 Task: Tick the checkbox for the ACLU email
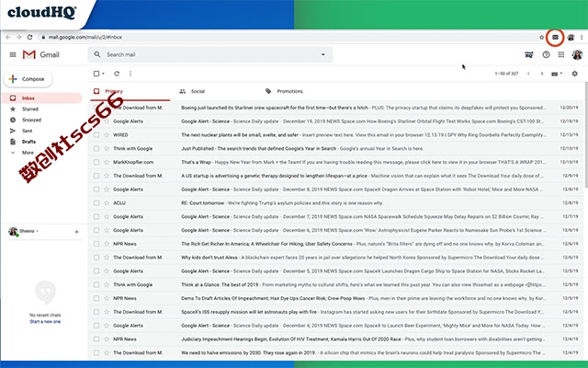(x=96, y=202)
